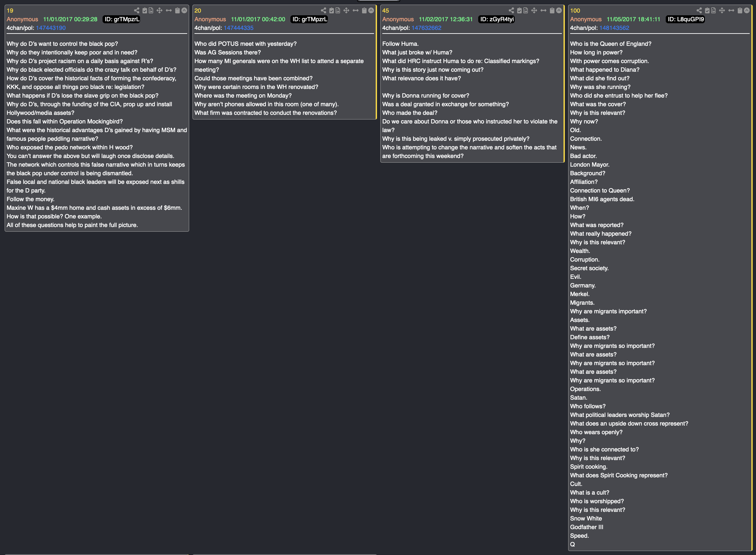
Task: Click 'Who is the Queen of England?'
Action: coord(610,44)
